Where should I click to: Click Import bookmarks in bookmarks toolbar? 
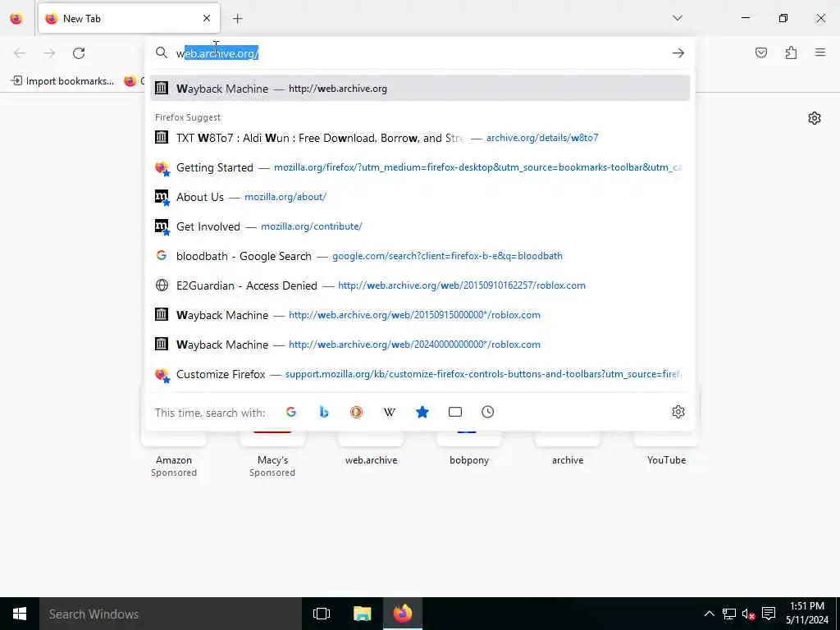[62, 81]
